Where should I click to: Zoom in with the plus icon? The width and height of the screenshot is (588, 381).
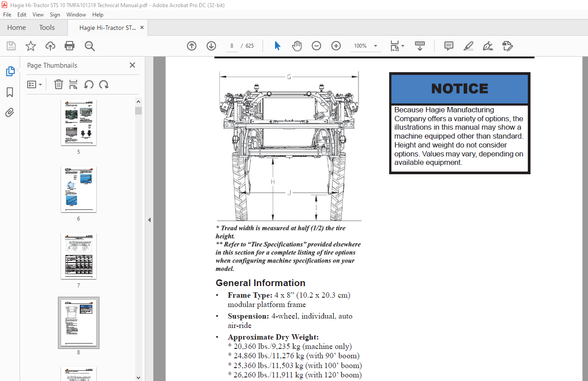(x=336, y=46)
